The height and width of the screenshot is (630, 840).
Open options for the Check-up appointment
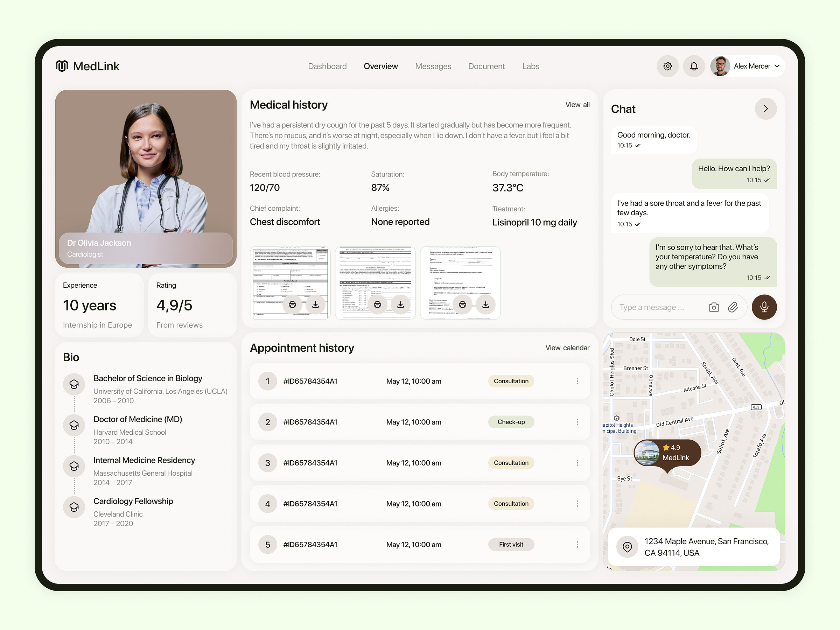tap(577, 421)
